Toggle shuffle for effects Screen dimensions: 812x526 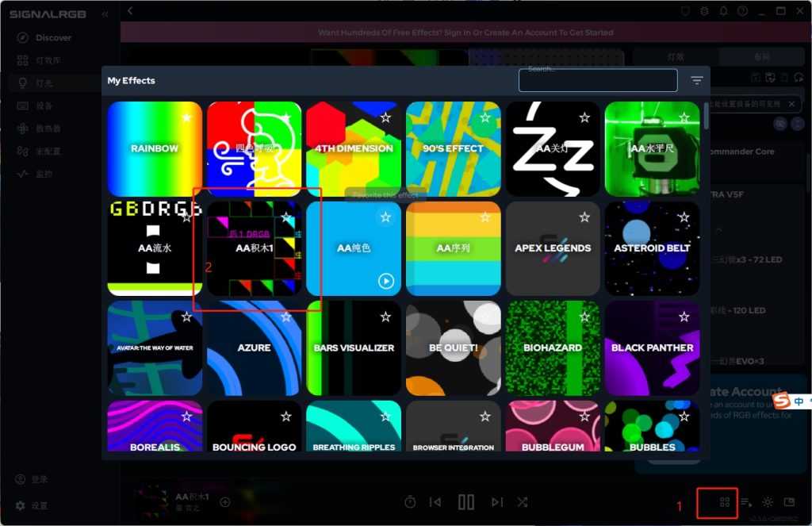point(523,501)
